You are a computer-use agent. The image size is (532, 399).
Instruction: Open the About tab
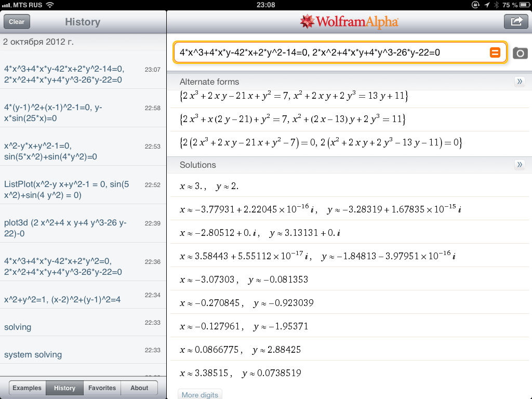(139, 388)
